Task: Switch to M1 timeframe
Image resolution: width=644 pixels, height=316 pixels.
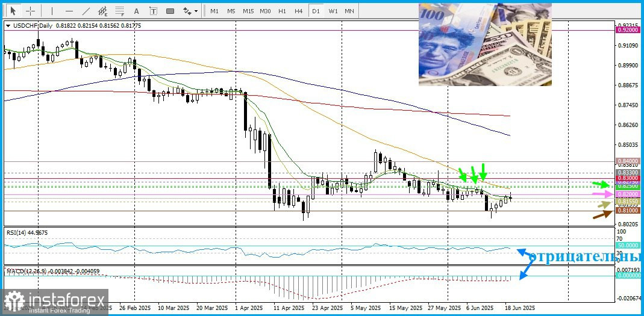Action: pos(214,11)
